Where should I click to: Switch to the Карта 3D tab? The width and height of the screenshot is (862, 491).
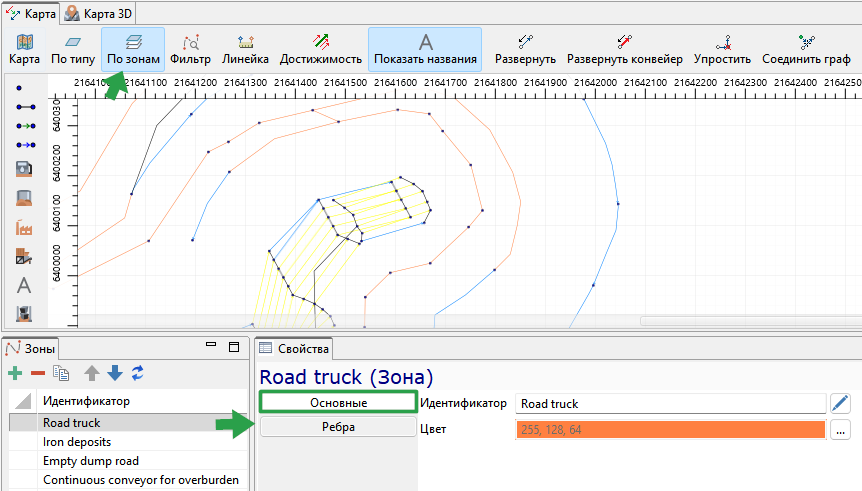coord(98,14)
